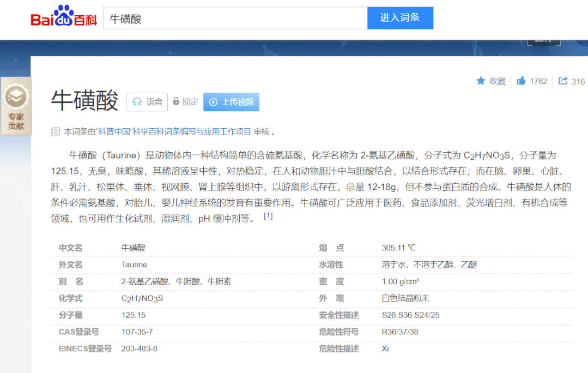Click the 外观 row label
The width and height of the screenshot is (588, 373).
click(331, 298)
